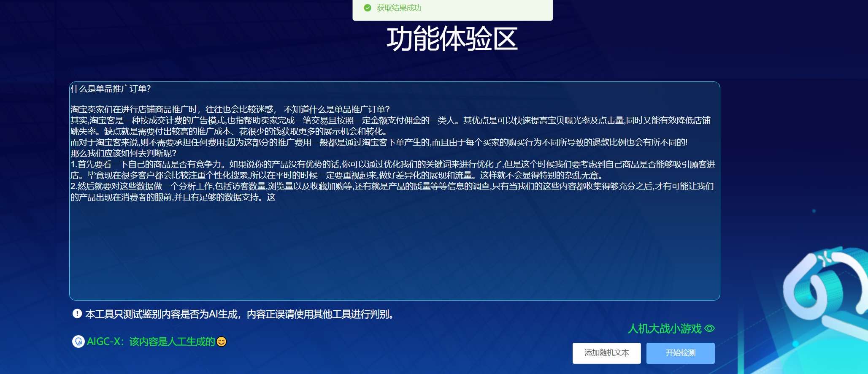
Task: Click the result text 该内容是人工生成的
Action: (x=172, y=341)
